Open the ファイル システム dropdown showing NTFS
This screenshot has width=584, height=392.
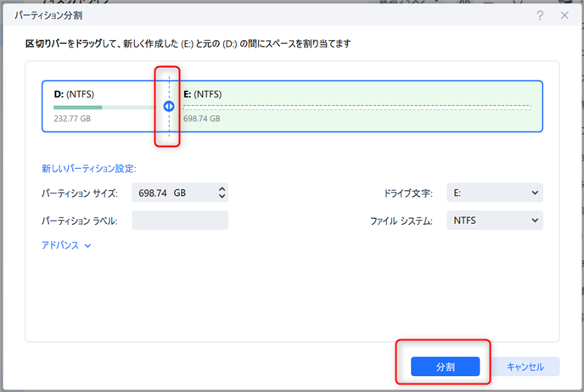coord(495,221)
